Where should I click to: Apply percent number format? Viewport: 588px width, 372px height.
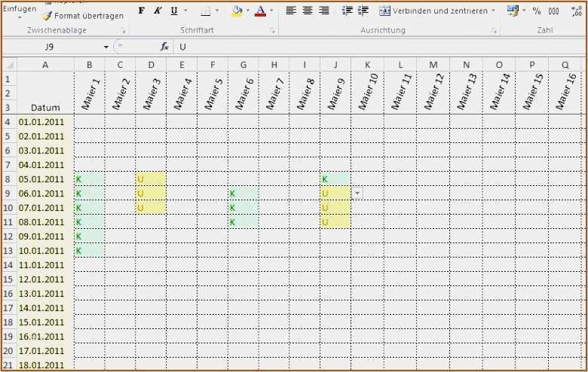[537, 11]
